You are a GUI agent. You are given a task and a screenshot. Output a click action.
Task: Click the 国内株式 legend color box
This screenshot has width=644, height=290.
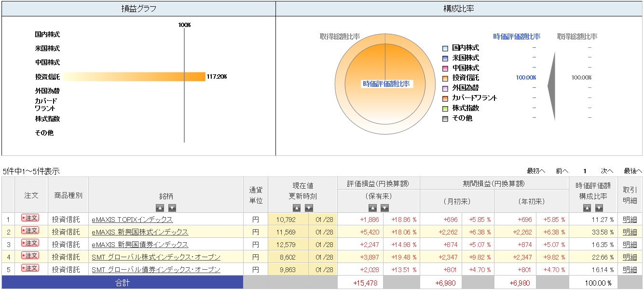(x=445, y=48)
